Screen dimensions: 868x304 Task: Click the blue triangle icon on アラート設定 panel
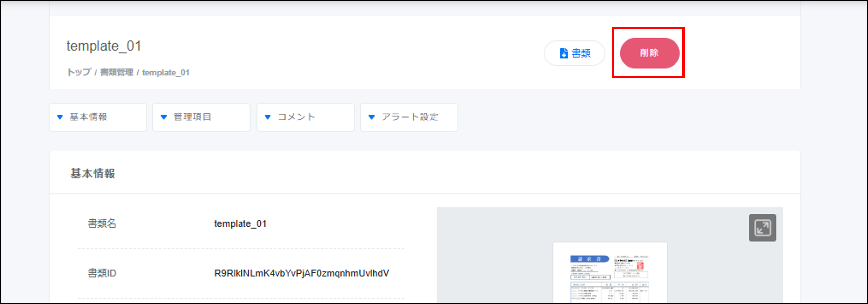(x=371, y=117)
